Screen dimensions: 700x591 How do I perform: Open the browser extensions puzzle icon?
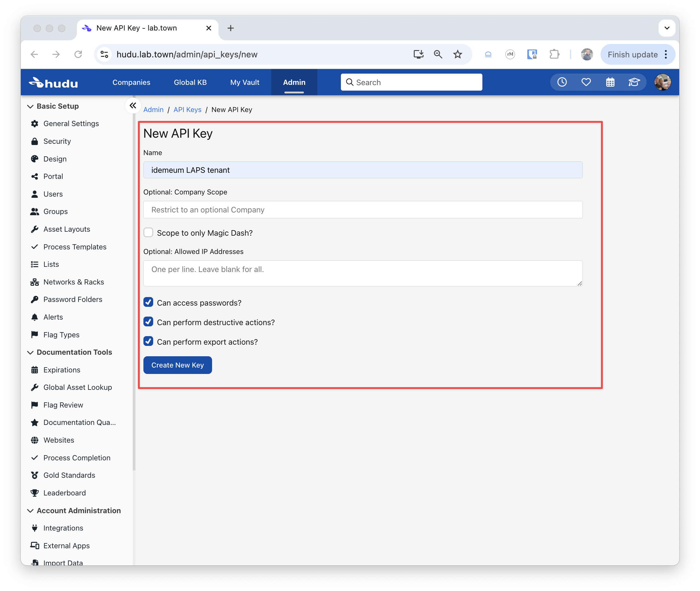point(554,54)
